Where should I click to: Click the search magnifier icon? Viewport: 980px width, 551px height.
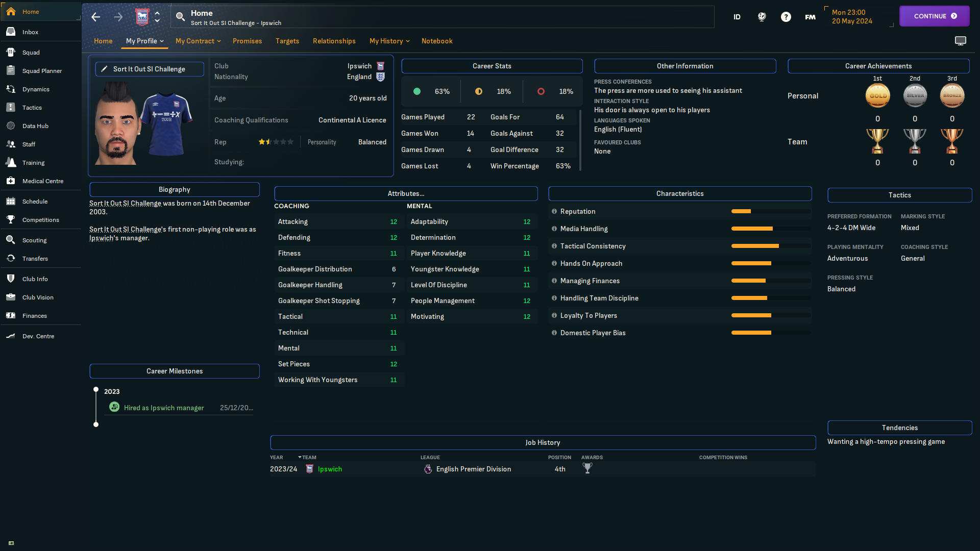(x=180, y=17)
